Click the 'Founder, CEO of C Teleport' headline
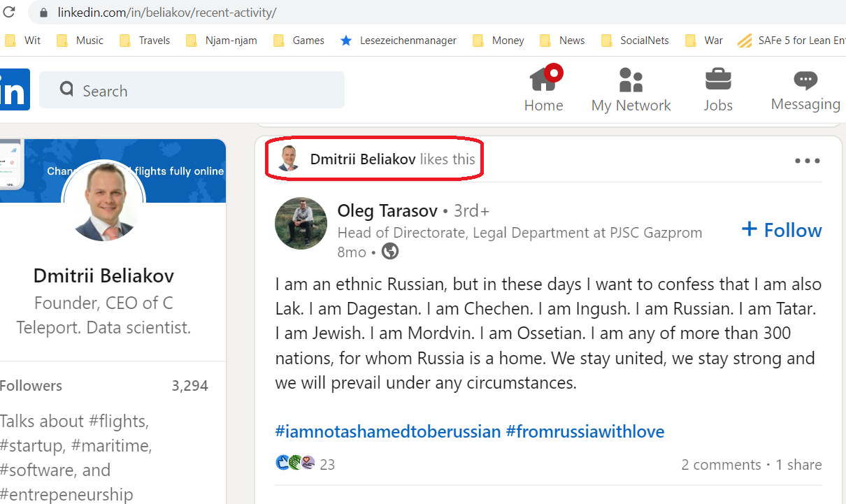846x504 pixels. pyautogui.click(x=103, y=315)
